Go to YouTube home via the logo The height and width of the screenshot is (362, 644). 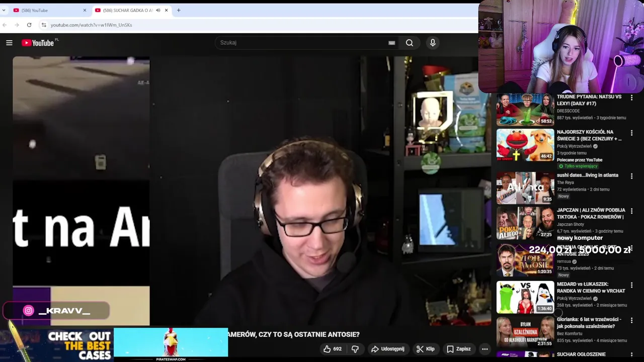[x=38, y=43]
